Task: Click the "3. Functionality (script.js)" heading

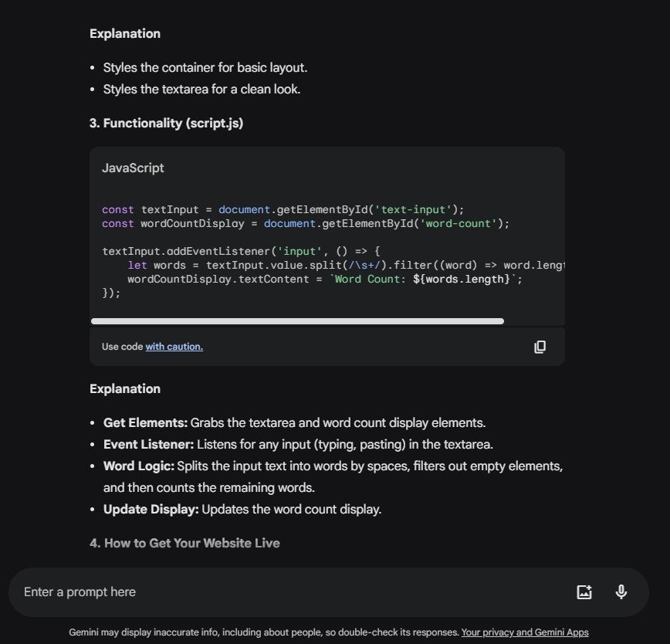Action: (x=166, y=123)
